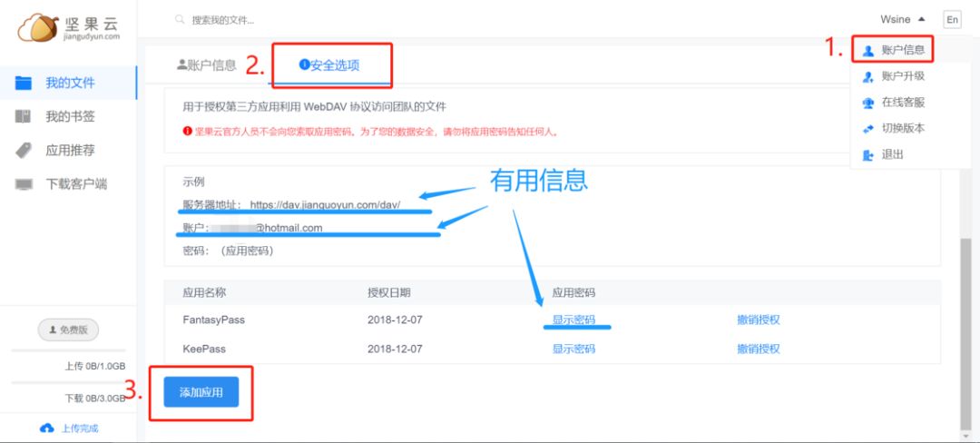Search files in 搜索我的文件 field

(x=223, y=20)
